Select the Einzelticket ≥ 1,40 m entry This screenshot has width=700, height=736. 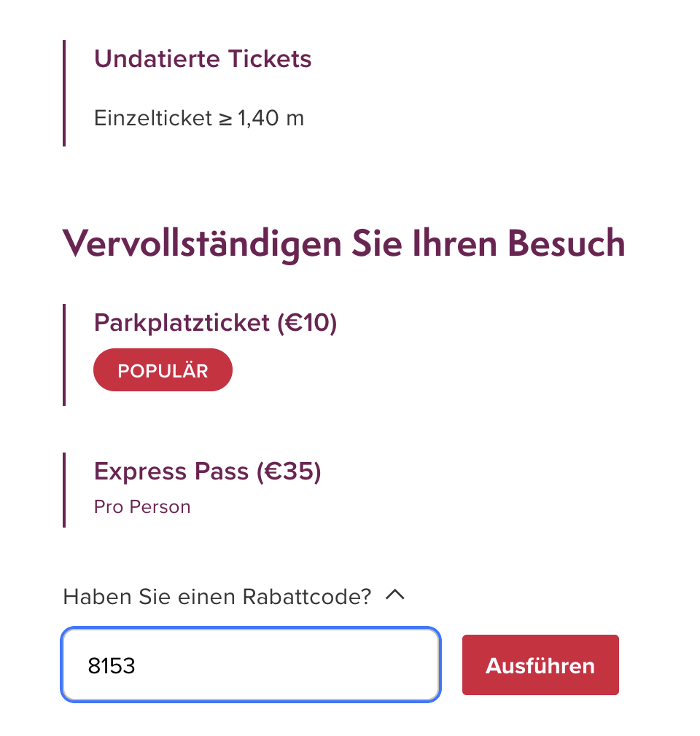pos(198,118)
